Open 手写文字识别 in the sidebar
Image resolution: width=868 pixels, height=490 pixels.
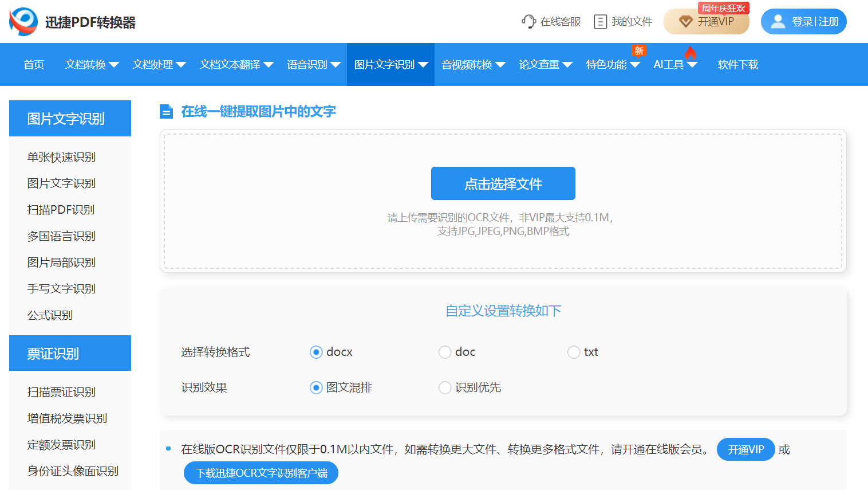click(61, 289)
